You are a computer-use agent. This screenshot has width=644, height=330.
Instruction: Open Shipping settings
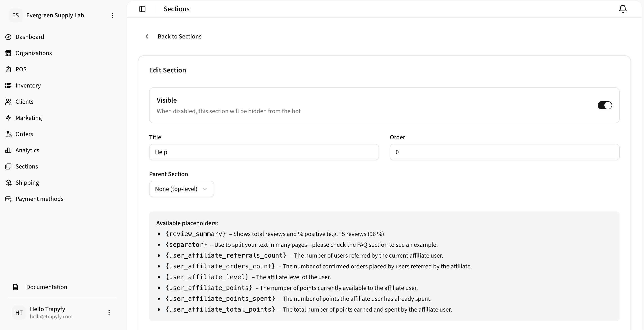tap(27, 183)
